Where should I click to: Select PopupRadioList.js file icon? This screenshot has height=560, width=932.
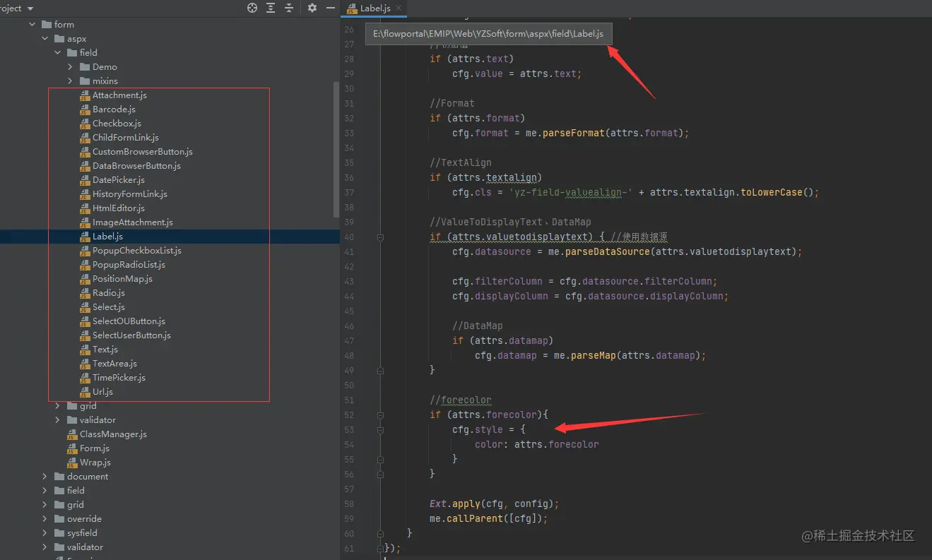(85, 265)
